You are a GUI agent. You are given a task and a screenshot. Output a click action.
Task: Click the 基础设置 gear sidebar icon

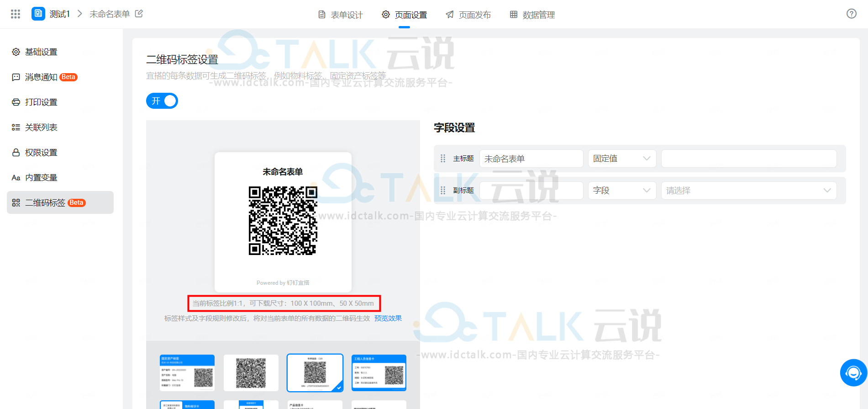click(16, 52)
